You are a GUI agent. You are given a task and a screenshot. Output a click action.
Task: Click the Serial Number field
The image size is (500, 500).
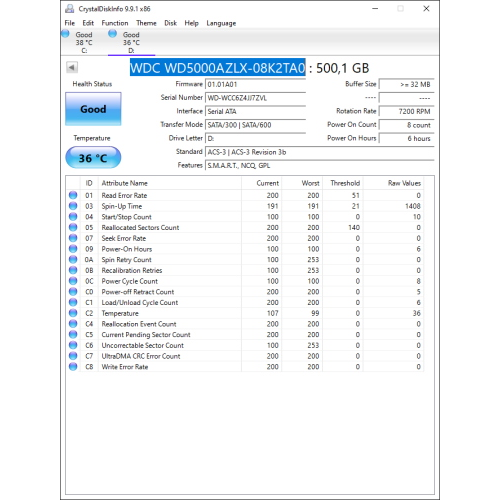click(255, 98)
